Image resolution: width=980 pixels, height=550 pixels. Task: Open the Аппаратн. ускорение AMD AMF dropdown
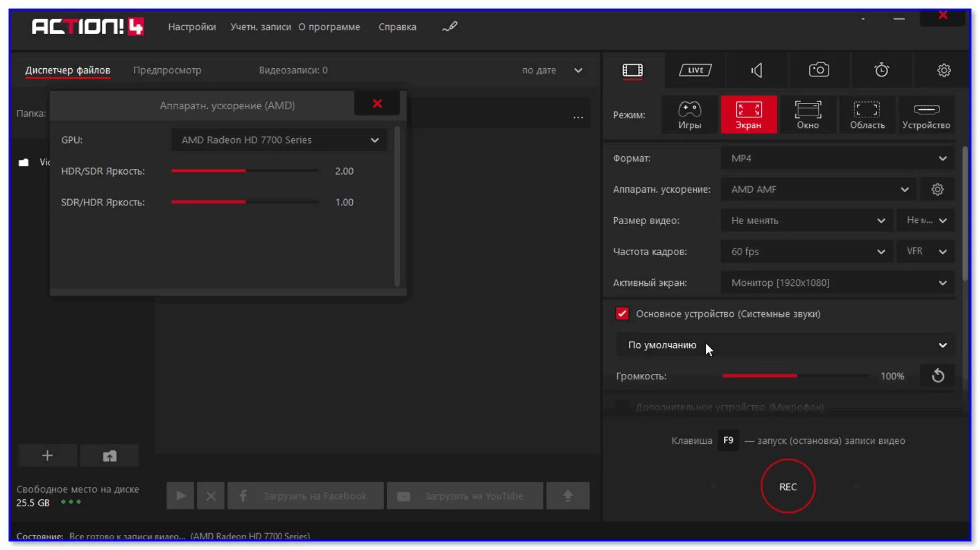click(x=818, y=189)
